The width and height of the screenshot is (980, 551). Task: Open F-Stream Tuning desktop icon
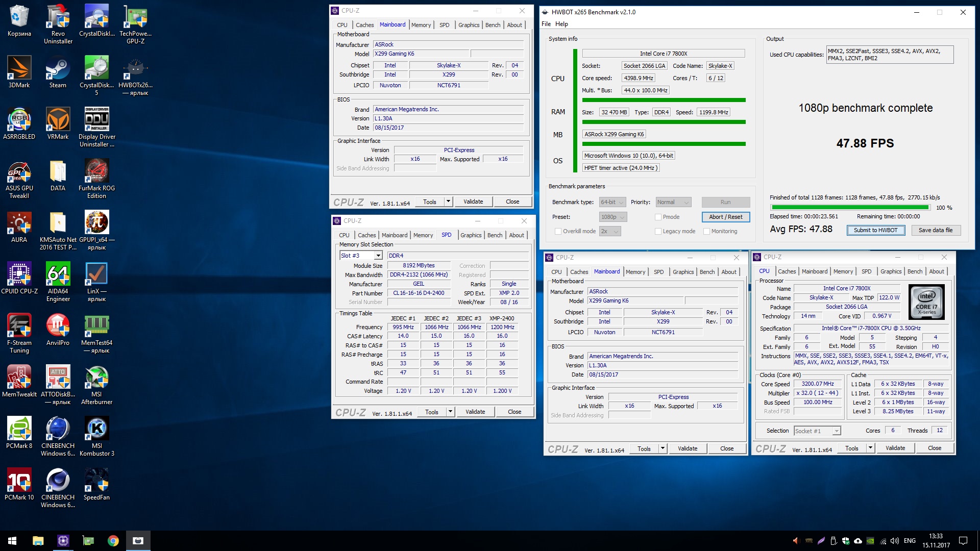[x=19, y=334]
